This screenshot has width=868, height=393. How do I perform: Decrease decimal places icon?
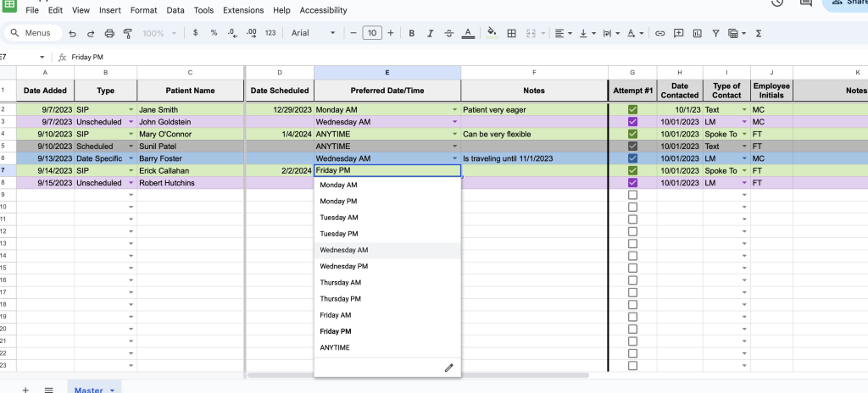232,33
